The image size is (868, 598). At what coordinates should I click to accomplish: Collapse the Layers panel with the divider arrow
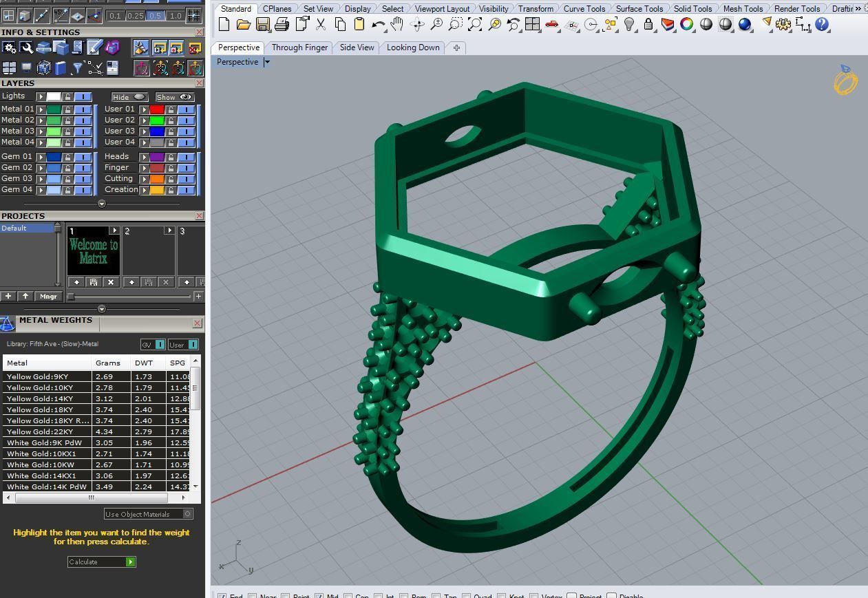[102, 204]
